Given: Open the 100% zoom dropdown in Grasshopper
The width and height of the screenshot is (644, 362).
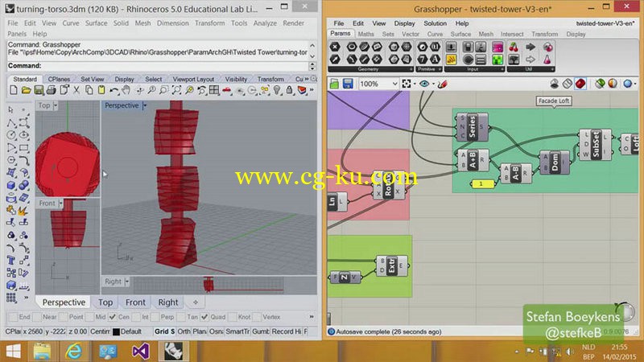Looking at the screenshot, I should pos(394,84).
